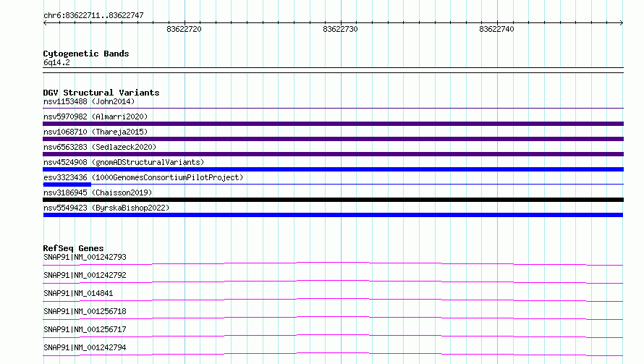Select the Cytogenetic Bands track title
Screen dimensions: 644x364
tap(86, 54)
